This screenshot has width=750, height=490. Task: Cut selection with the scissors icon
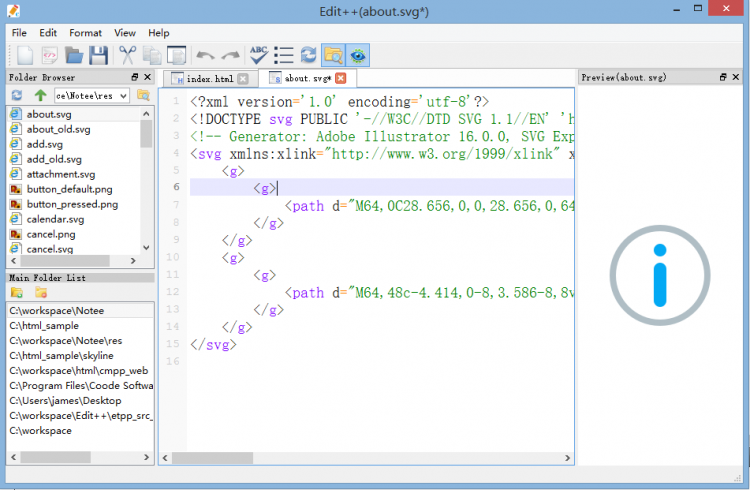pyautogui.click(x=128, y=55)
